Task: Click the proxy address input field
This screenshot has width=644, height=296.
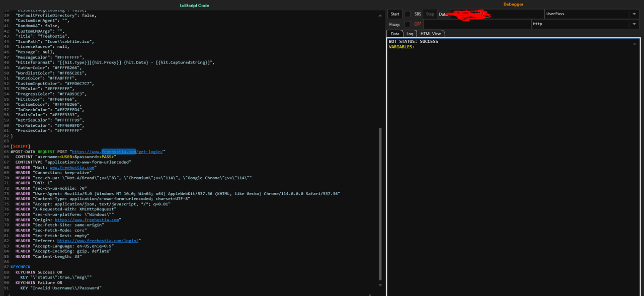Action: point(477,24)
